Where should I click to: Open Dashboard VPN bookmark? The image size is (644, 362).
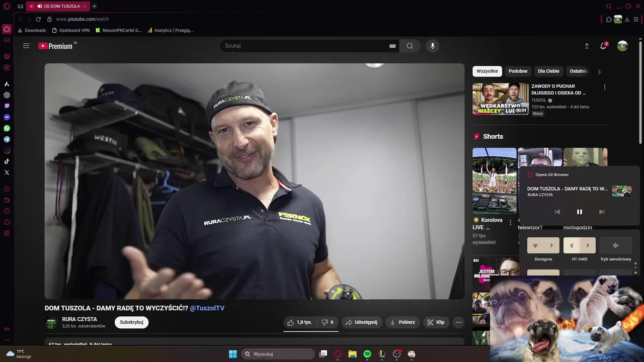71,30
